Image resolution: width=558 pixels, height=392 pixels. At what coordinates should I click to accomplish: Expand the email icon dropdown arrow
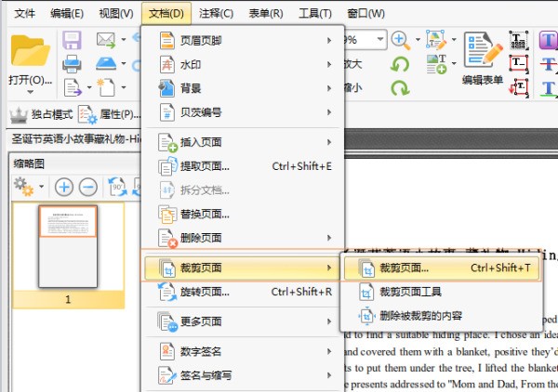tap(124, 39)
